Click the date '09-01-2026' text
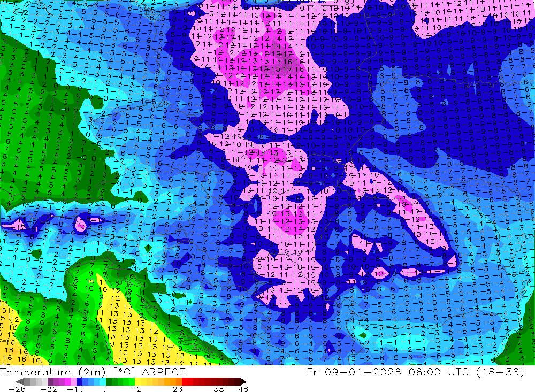This screenshot has height=392, width=535. point(363,372)
